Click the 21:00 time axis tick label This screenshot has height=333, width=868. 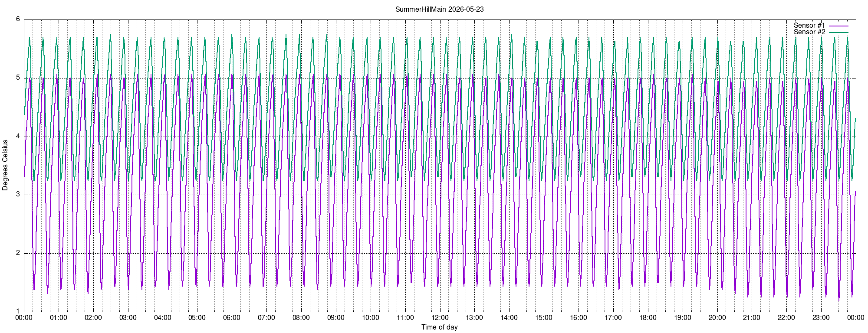pyautogui.click(x=752, y=318)
